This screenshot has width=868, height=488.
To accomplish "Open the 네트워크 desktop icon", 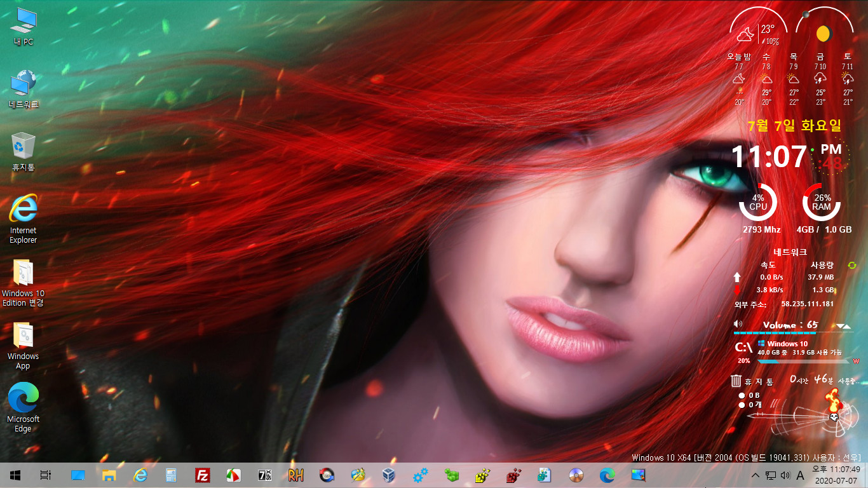I will (x=24, y=90).
